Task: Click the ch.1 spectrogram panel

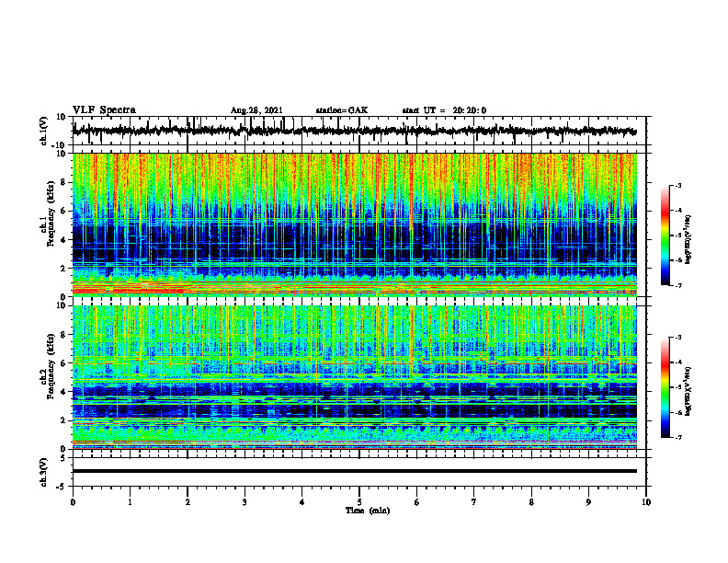Action: (354, 224)
